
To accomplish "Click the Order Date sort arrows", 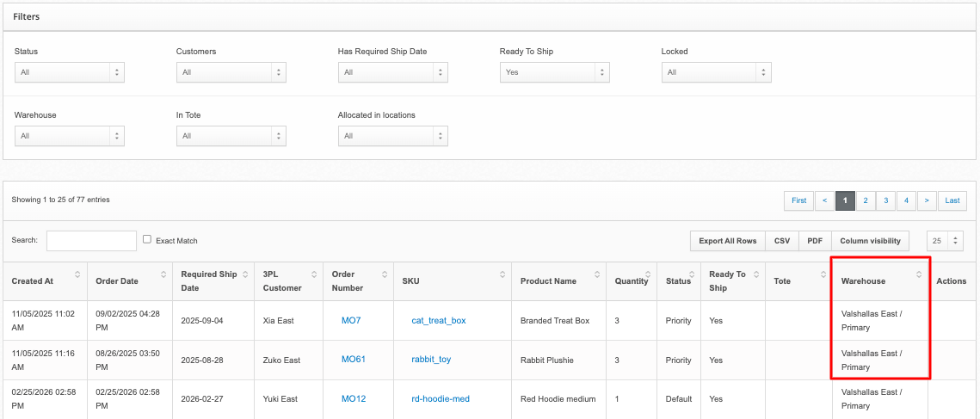I will pos(162,274).
